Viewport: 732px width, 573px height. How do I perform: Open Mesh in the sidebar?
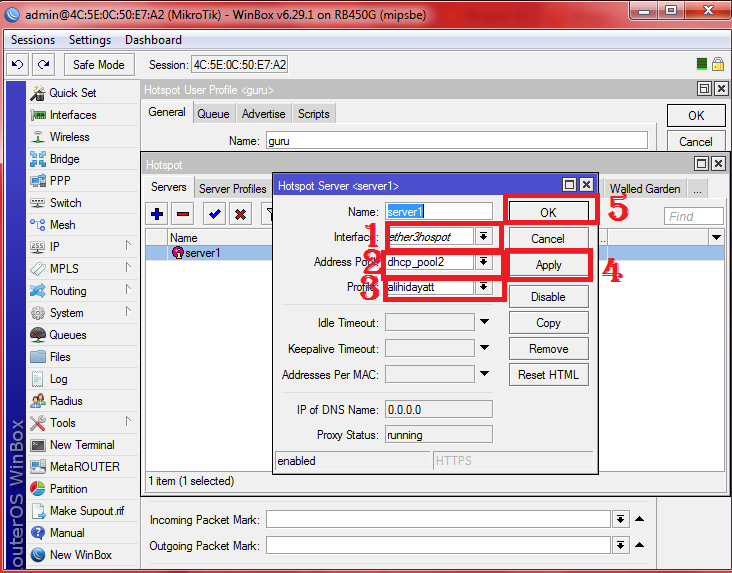(x=83, y=225)
